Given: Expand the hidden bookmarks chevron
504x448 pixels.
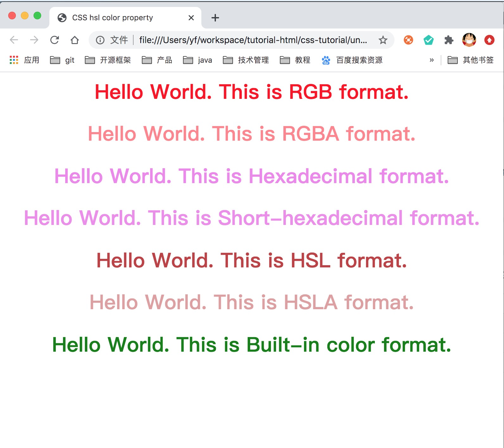Looking at the screenshot, I should click(x=432, y=60).
